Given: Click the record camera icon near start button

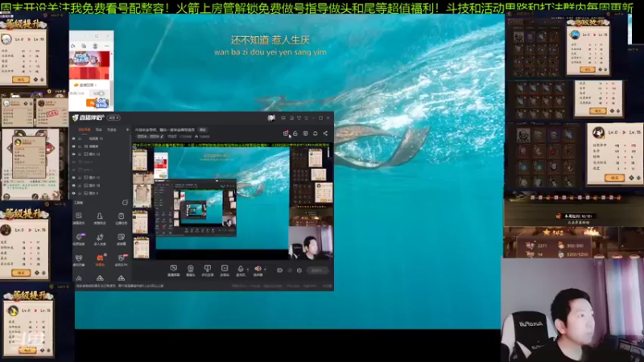Looking at the screenshot, I should click(279, 270).
